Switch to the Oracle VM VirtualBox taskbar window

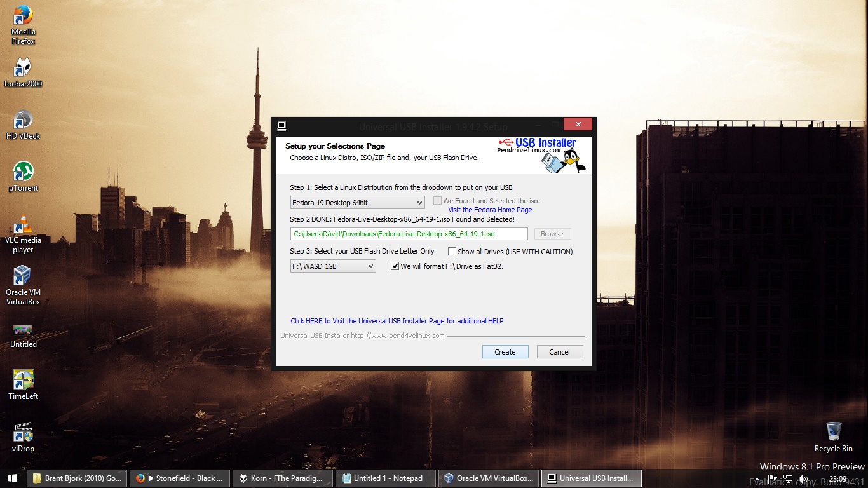click(x=488, y=478)
